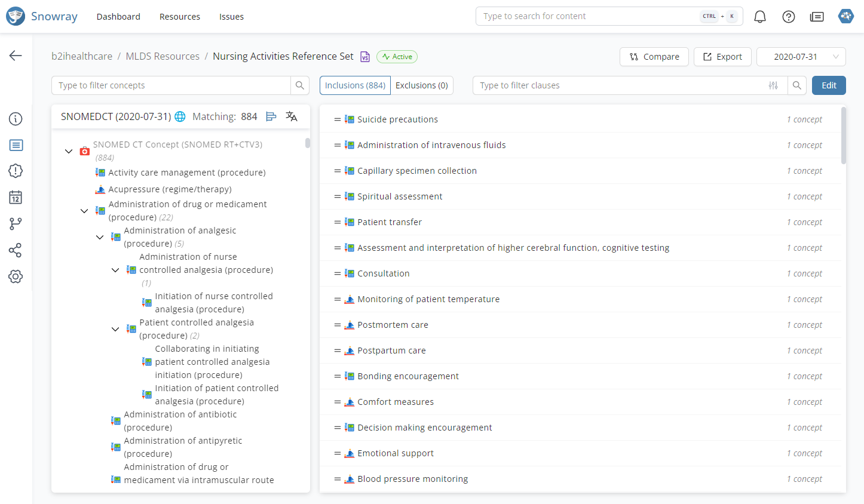Toggle the hierarchy view icon beside Matching count

[271, 116]
